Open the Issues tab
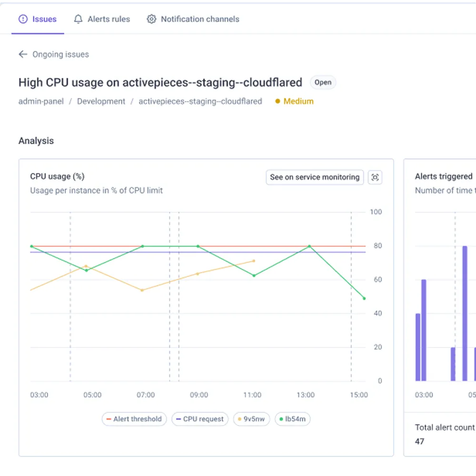Screen dimensions: 476x476 [x=38, y=19]
